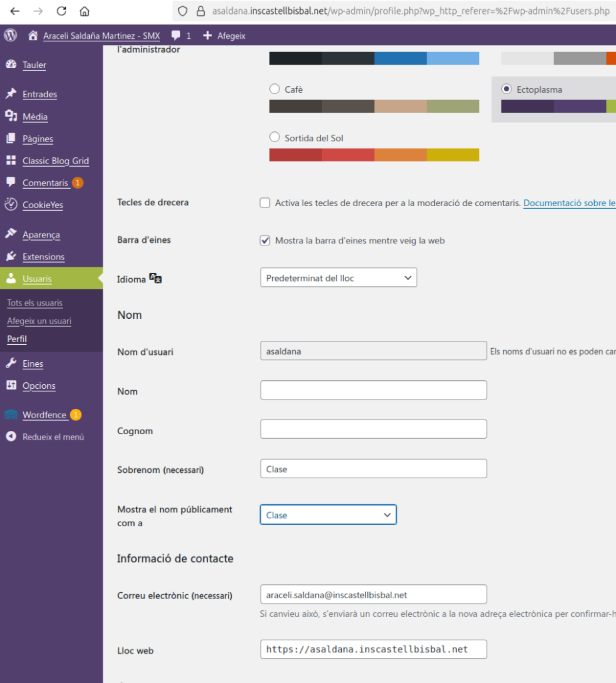Click the WordPress logo icon in admin bar

11,35
